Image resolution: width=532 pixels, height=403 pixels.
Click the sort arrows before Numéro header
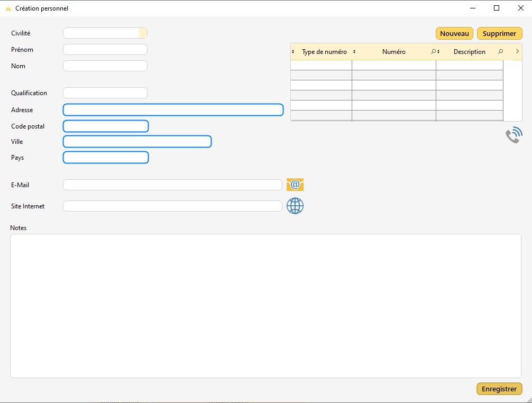point(354,52)
